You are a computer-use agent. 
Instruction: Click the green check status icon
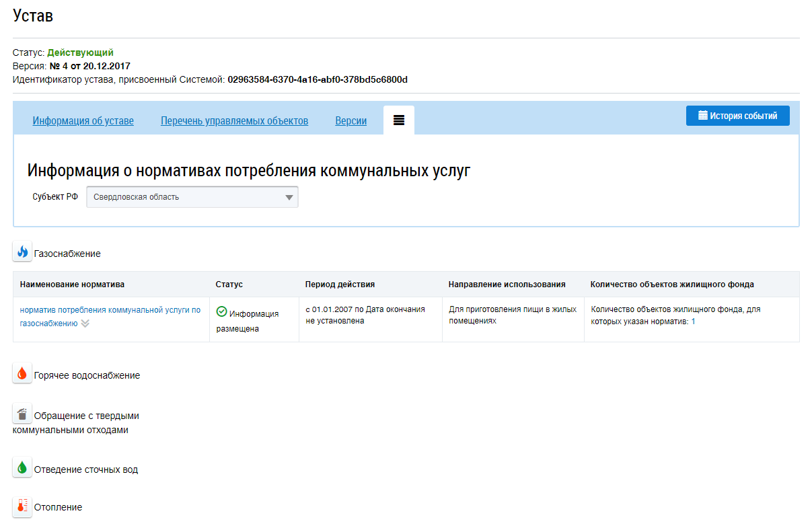pyautogui.click(x=221, y=312)
